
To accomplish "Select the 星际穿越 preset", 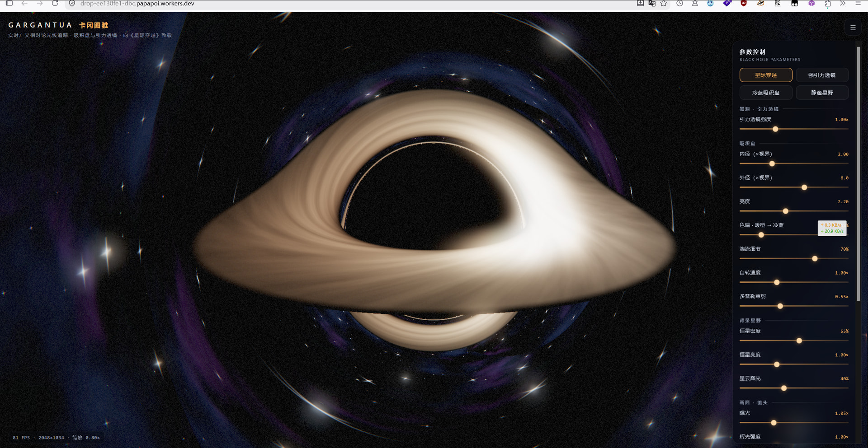I will pos(766,75).
